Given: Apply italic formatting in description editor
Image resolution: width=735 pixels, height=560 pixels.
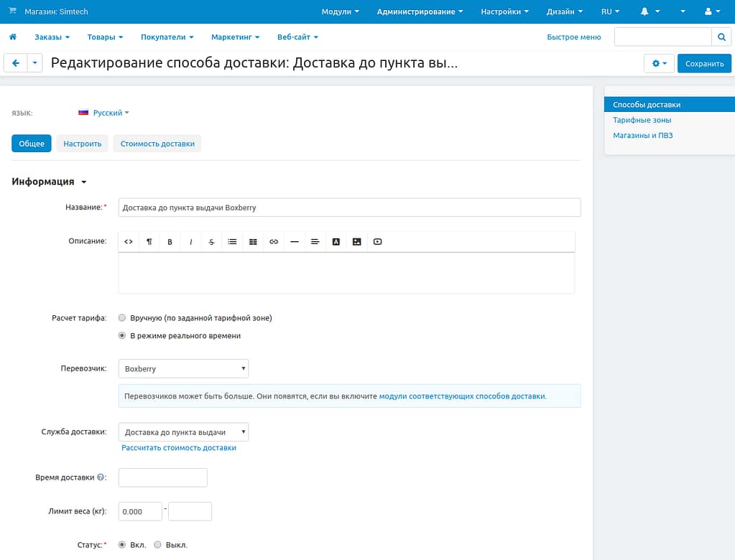Looking at the screenshot, I should [190, 242].
